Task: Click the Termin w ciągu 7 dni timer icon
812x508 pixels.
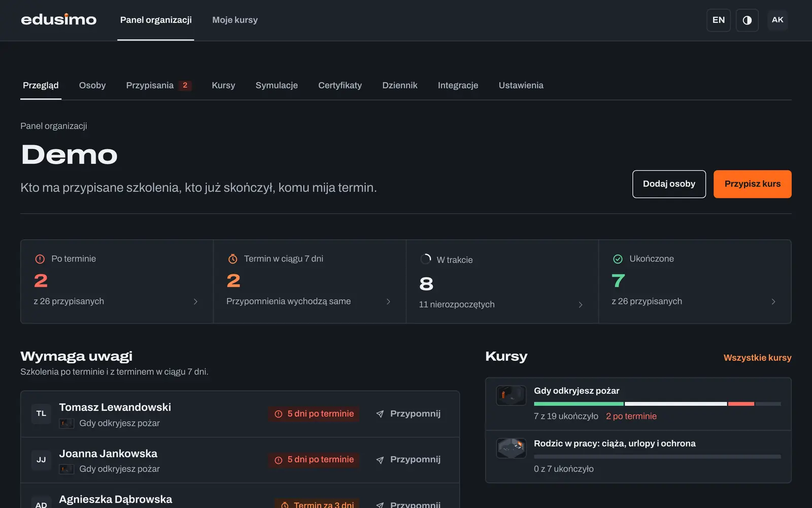Action: [232, 259]
